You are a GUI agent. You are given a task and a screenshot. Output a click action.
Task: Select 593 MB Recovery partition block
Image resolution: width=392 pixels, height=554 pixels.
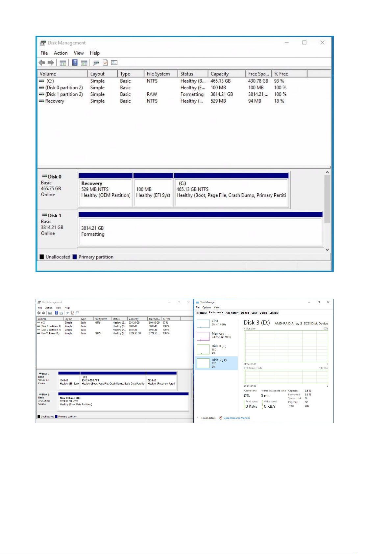click(162, 381)
